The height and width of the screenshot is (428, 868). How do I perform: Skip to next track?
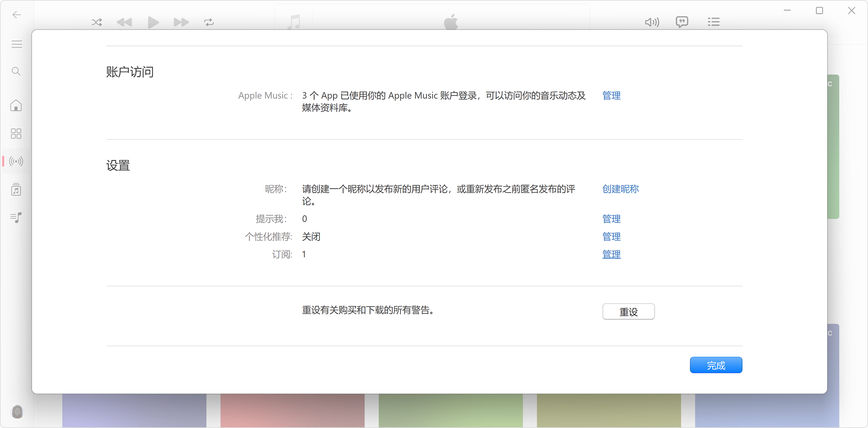(181, 22)
